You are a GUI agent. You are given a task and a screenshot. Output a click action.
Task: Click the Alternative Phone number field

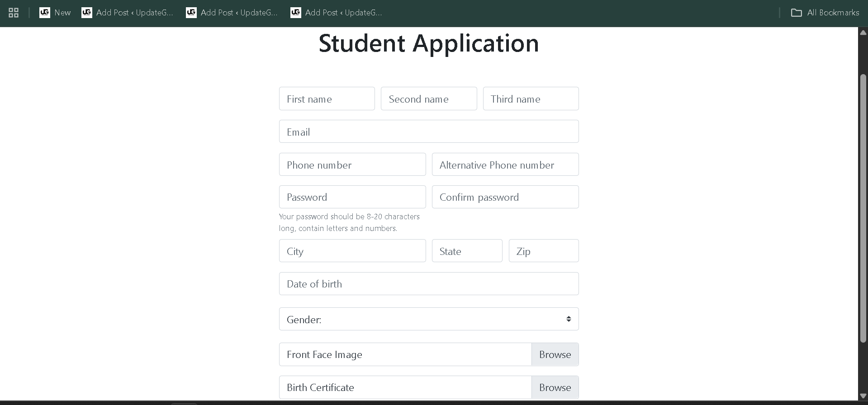click(x=505, y=165)
